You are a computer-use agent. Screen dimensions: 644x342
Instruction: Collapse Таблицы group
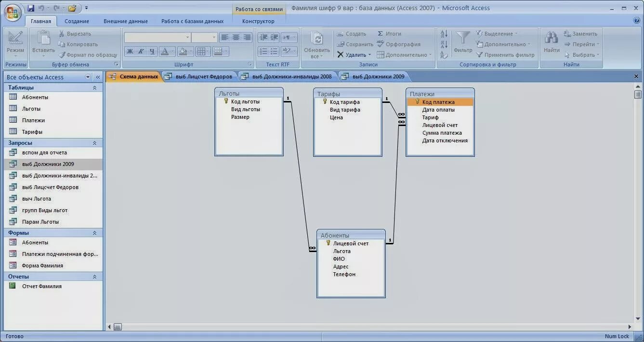(94, 88)
